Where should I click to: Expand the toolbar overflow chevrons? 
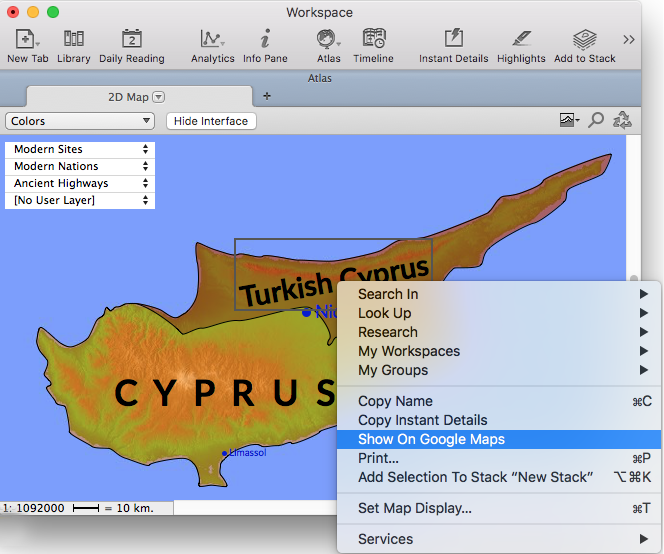628,40
